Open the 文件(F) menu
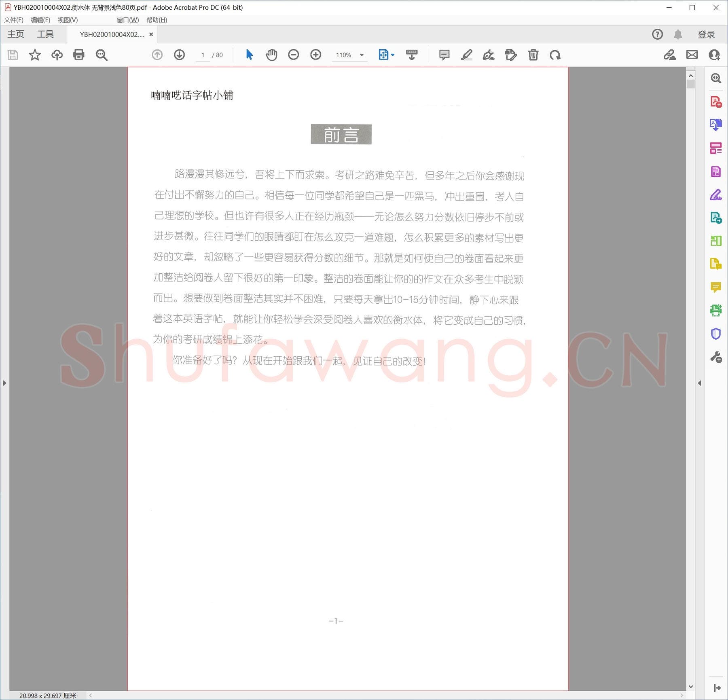Image resolution: width=728 pixels, height=700 pixels. tap(14, 20)
